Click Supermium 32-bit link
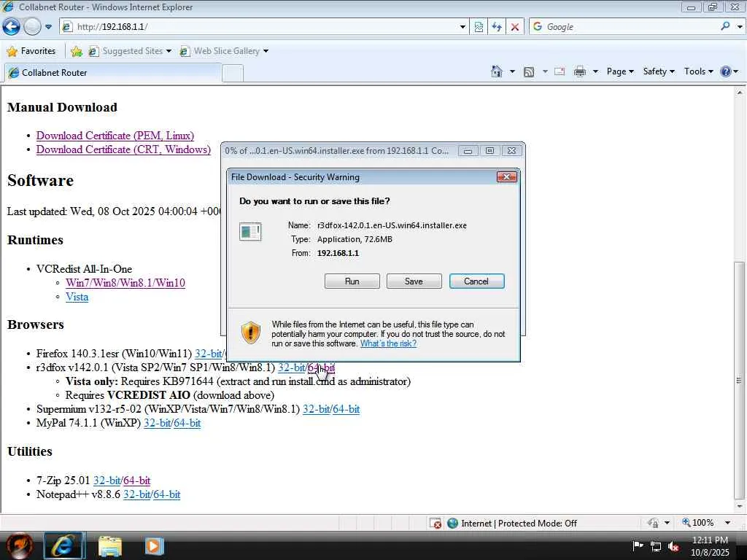This screenshot has height=560, width=747. (317, 409)
